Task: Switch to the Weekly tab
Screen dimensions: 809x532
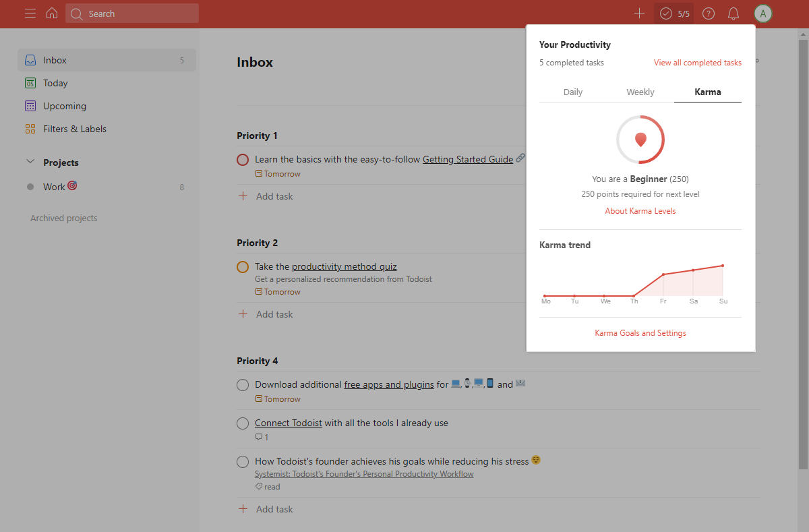Action: click(640, 92)
